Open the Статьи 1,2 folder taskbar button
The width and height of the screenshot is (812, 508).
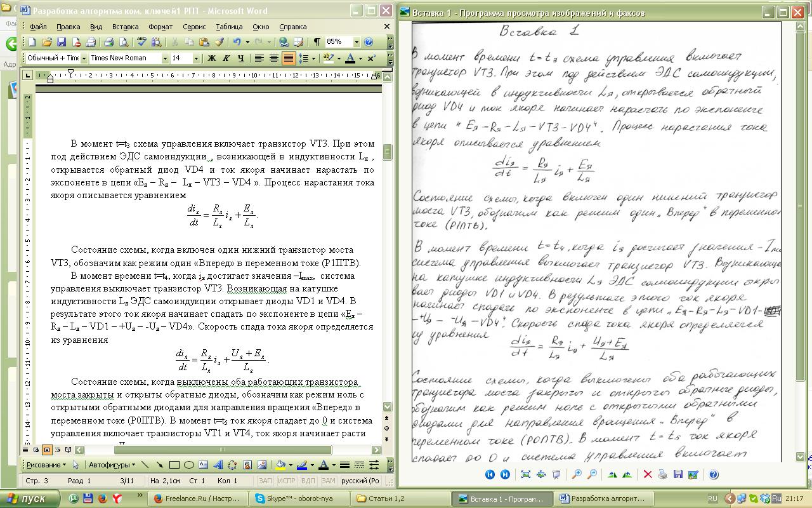[400, 498]
